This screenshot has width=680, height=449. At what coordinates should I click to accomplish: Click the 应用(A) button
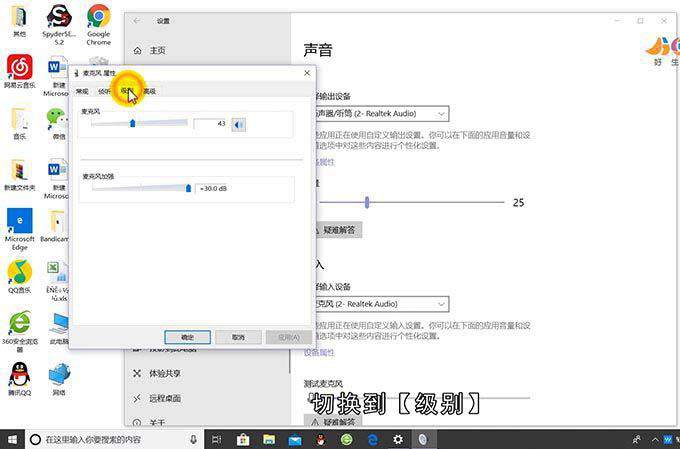pos(289,337)
